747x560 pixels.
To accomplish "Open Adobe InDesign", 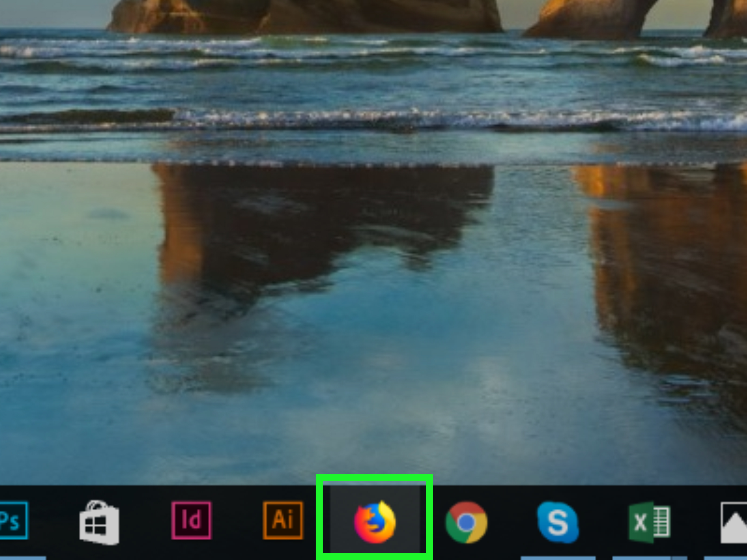I will point(191,521).
